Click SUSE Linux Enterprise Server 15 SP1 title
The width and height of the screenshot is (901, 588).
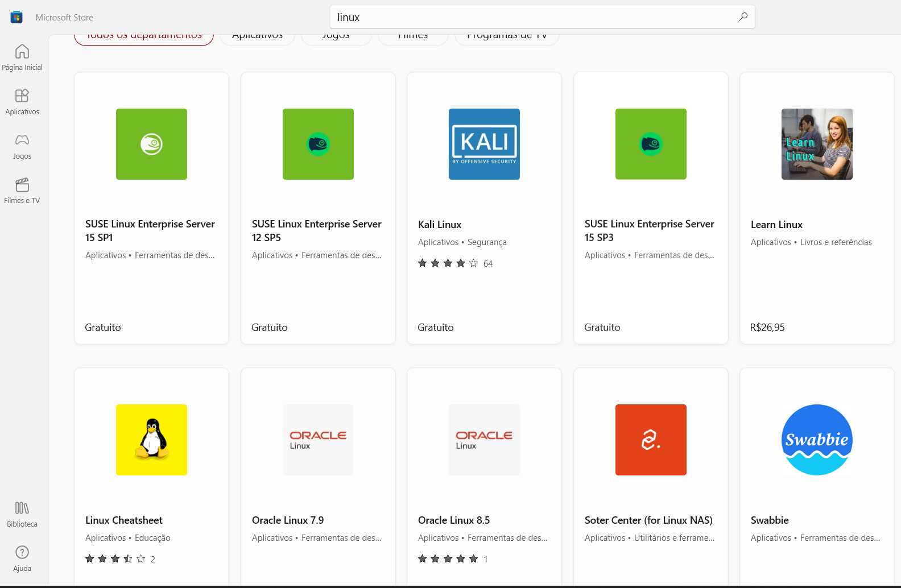[150, 230]
